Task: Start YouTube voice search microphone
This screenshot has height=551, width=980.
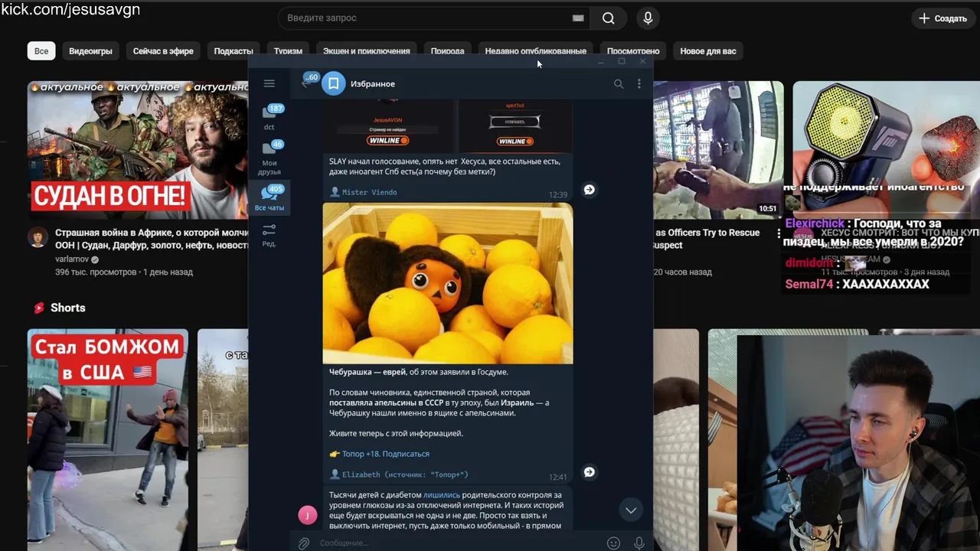Action: point(648,18)
